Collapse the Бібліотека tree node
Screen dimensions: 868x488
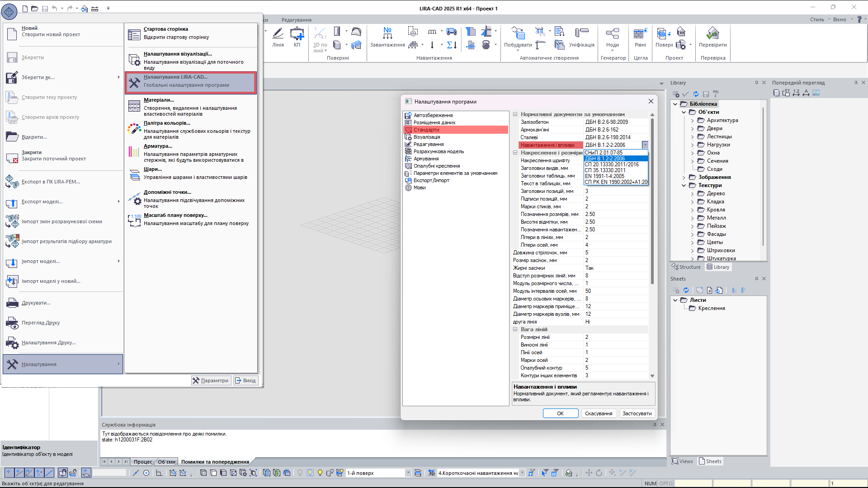point(675,104)
